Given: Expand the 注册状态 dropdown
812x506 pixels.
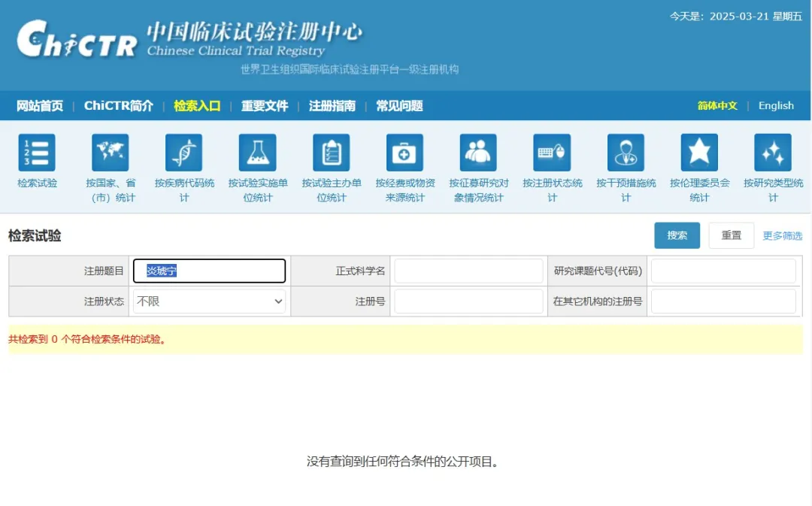Looking at the screenshot, I should pos(209,301).
